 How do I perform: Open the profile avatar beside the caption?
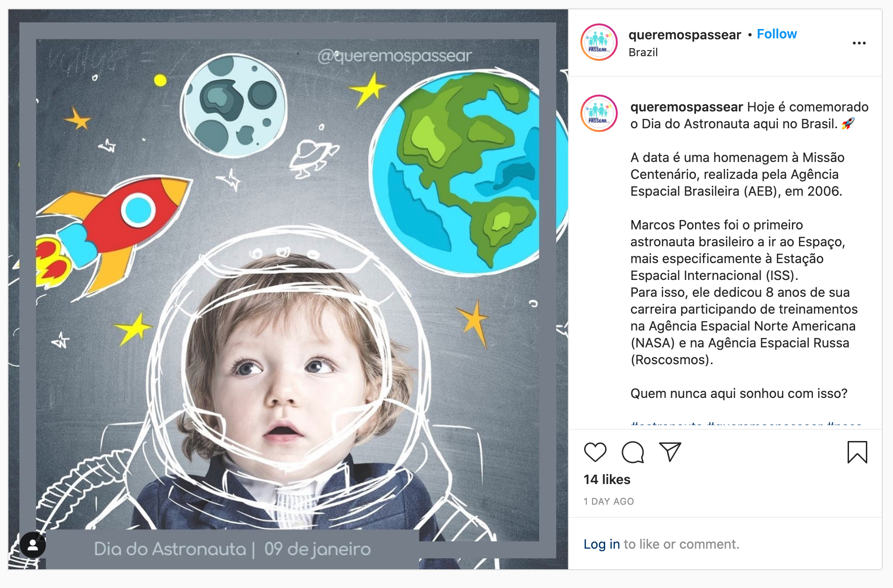(599, 113)
